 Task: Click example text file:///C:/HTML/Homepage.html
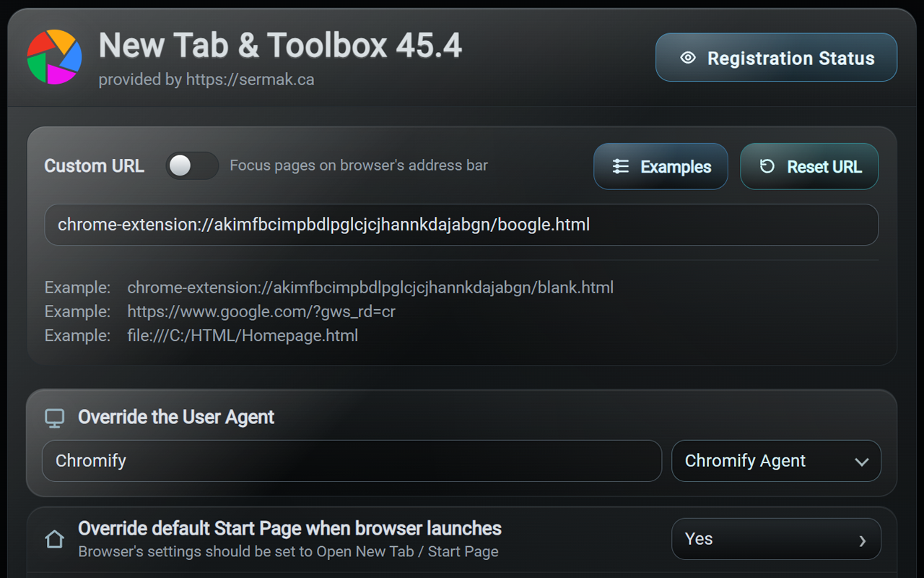(x=243, y=335)
